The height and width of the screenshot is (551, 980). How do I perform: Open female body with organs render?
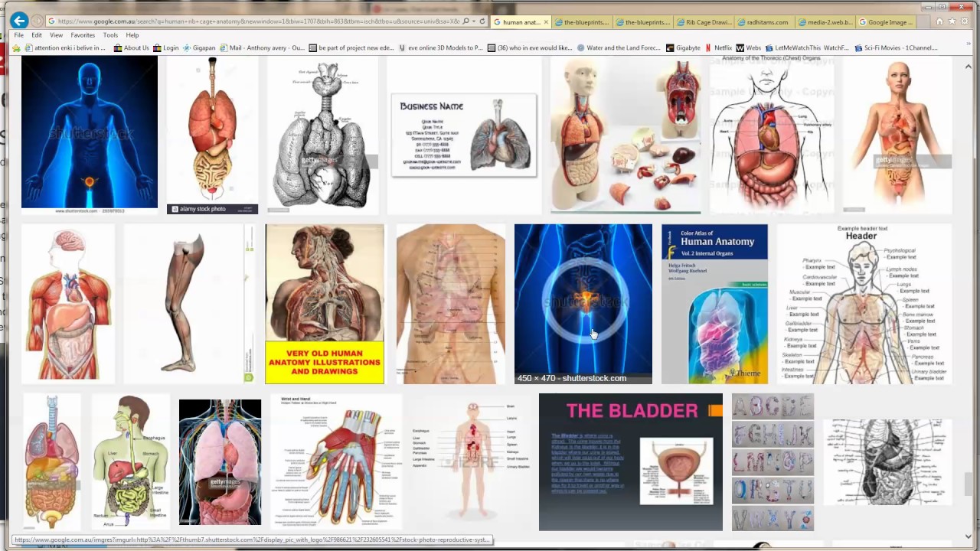pyautogui.click(x=897, y=135)
